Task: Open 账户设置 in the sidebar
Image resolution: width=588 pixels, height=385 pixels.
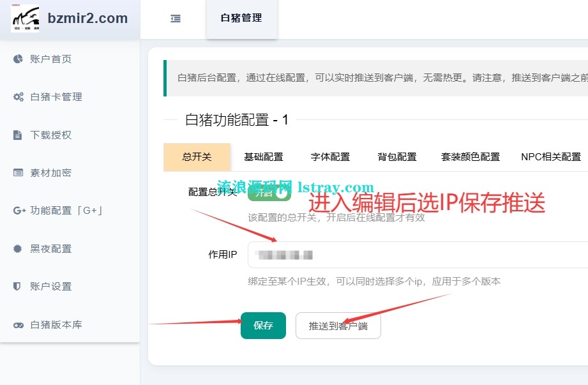Action: click(x=51, y=287)
